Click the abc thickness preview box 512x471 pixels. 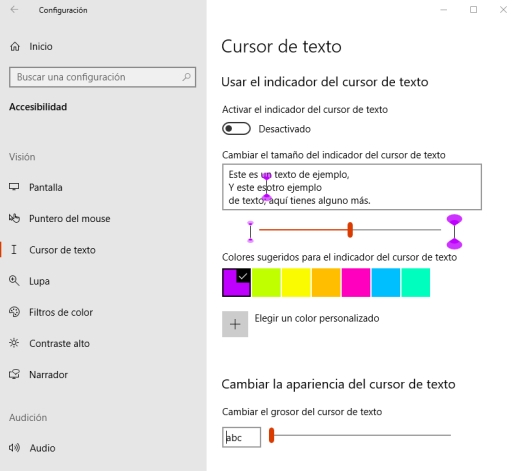(241, 437)
